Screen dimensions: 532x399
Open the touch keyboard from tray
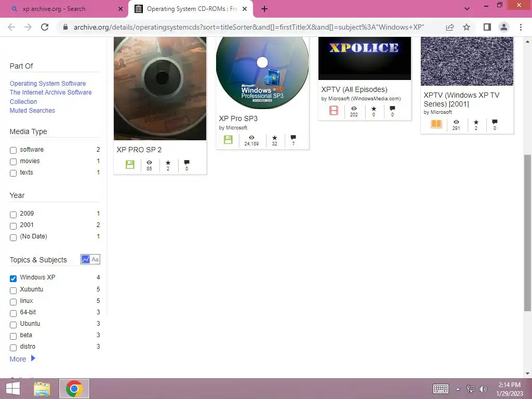point(441,389)
